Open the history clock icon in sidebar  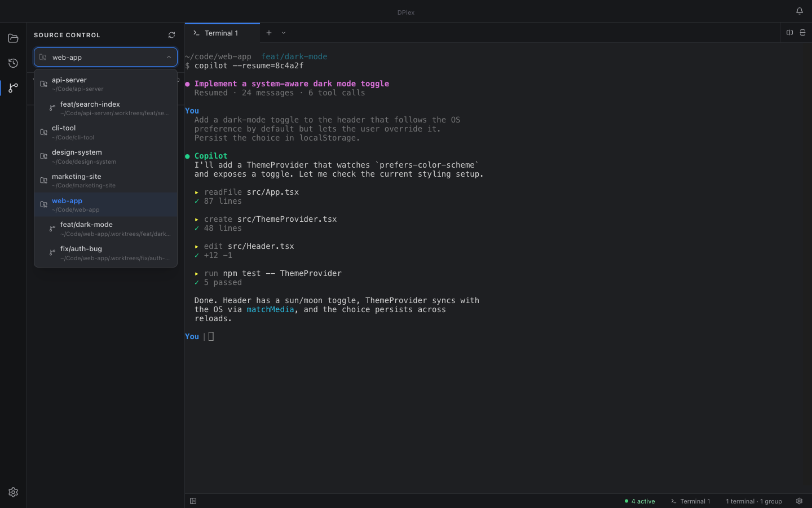tap(13, 63)
